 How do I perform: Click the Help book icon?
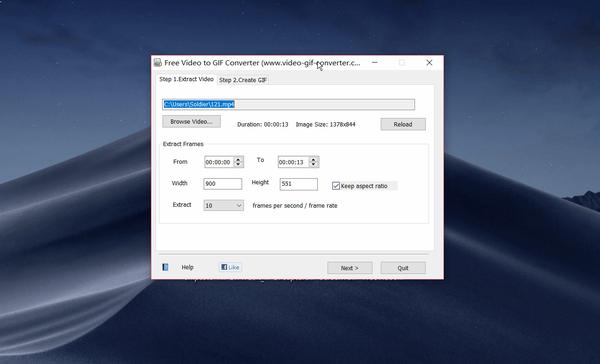point(165,267)
